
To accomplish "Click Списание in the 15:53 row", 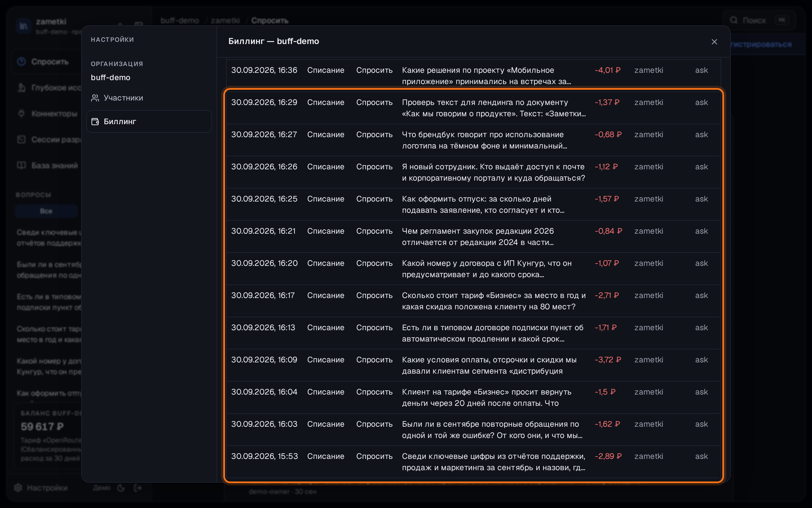I will pyautogui.click(x=325, y=456).
